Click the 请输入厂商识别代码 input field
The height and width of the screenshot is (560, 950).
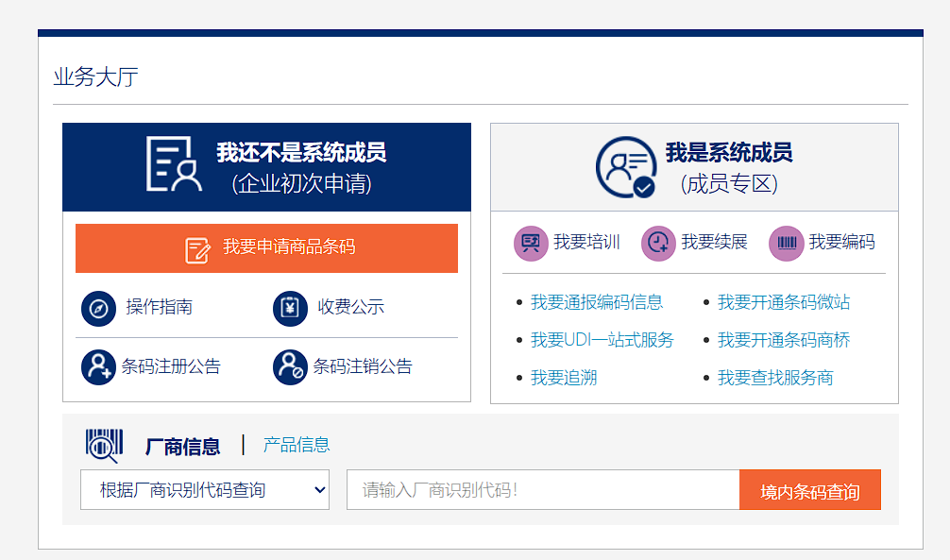(x=543, y=489)
